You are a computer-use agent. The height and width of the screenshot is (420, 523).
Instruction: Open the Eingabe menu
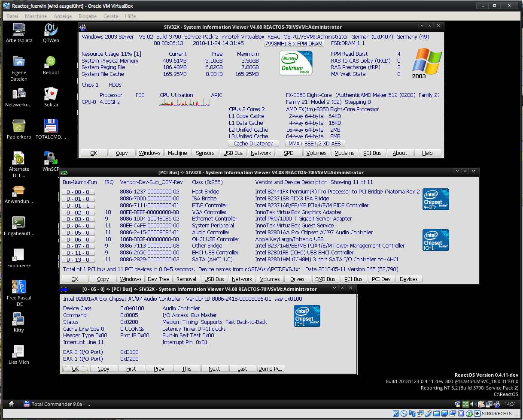[x=88, y=16]
